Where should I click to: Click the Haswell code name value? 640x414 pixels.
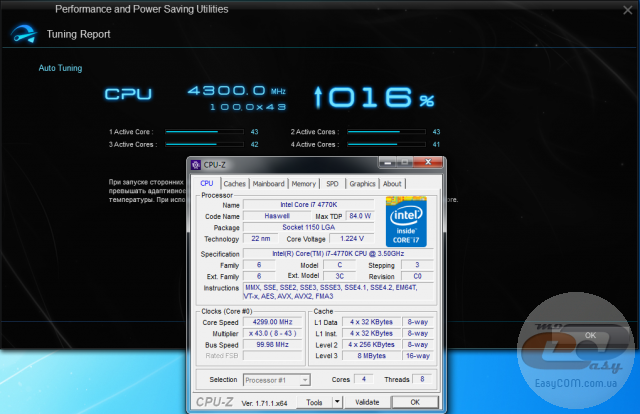coord(277,216)
